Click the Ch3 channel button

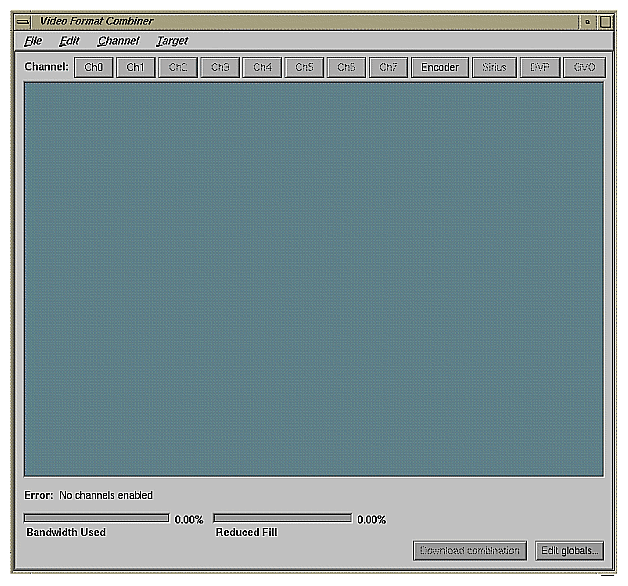coord(220,67)
